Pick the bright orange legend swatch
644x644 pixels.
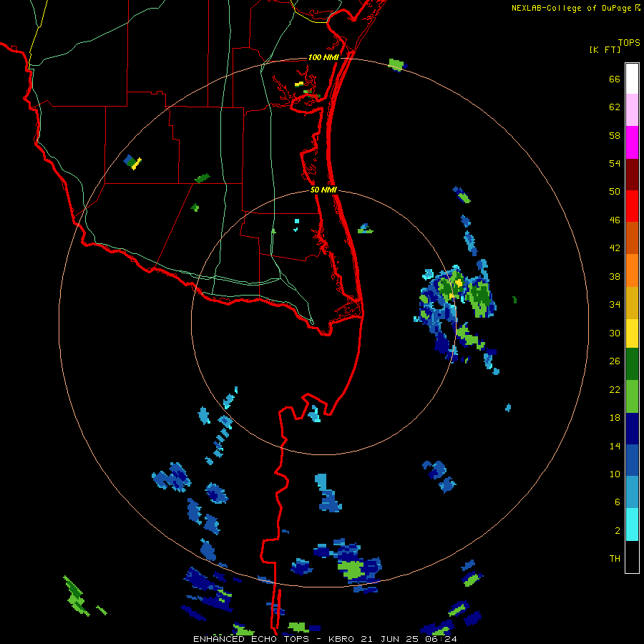[632, 270]
